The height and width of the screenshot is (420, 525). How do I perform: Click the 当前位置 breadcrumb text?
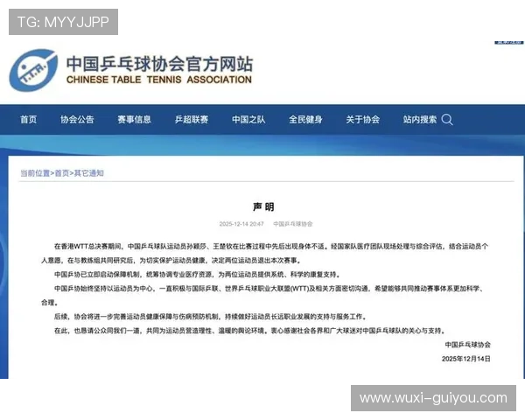coord(35,173)
